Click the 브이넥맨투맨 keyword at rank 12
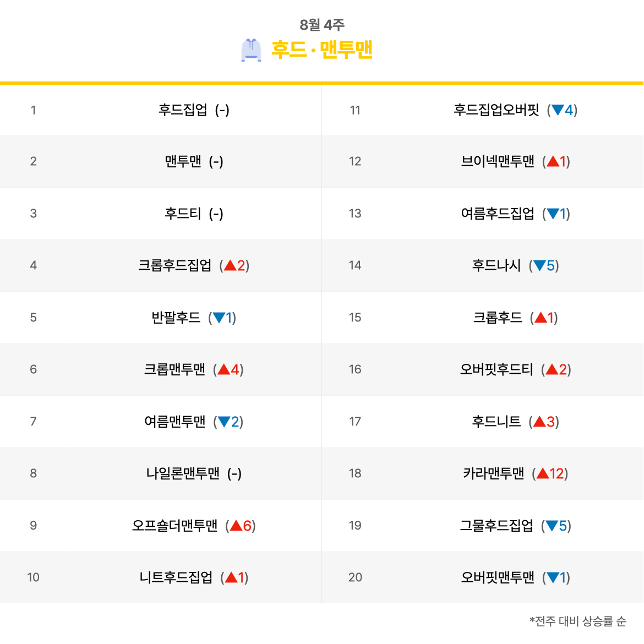 [x=498, y=161]
